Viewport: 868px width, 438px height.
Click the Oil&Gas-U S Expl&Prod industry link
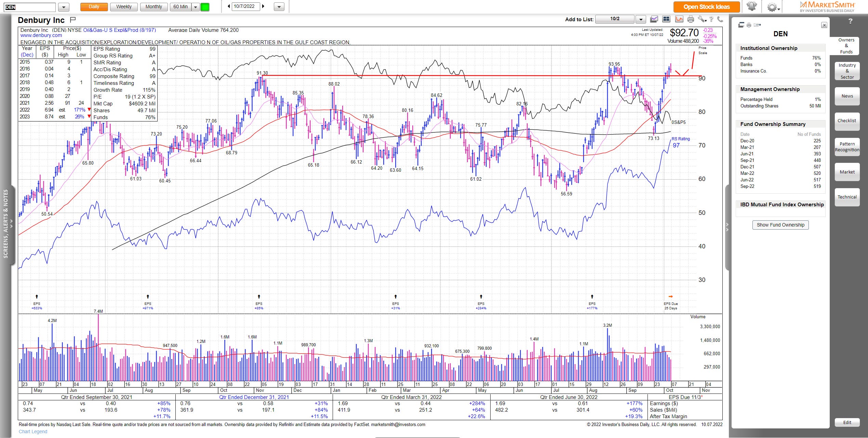[120, 30]
